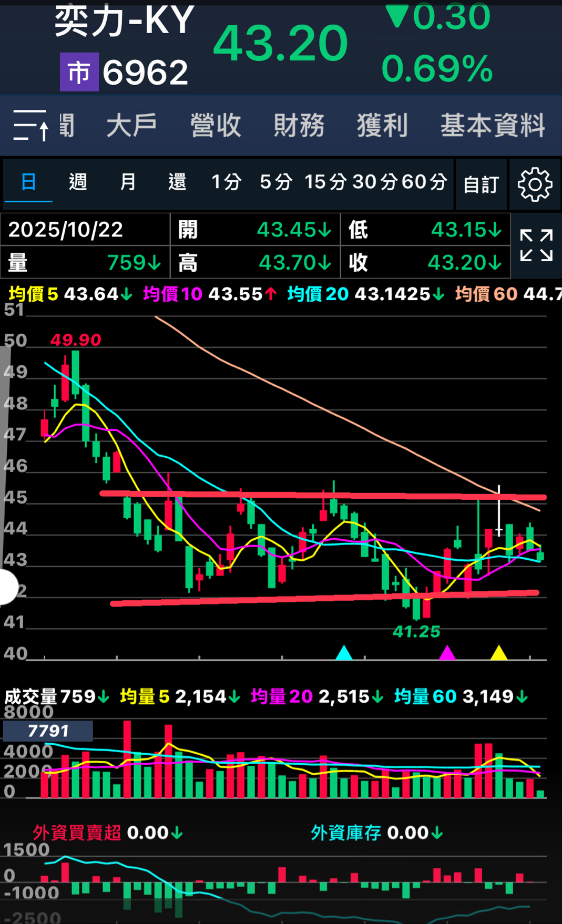Tap the 均價5 43.64 moving average label
The width and height of the screenshot is (562, 924).
coord(70,294)
